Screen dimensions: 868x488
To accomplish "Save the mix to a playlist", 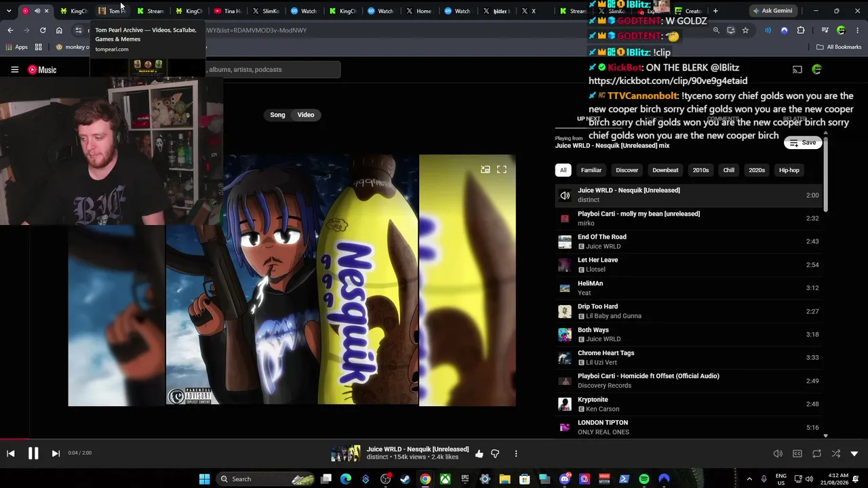I will click(803, 143).
